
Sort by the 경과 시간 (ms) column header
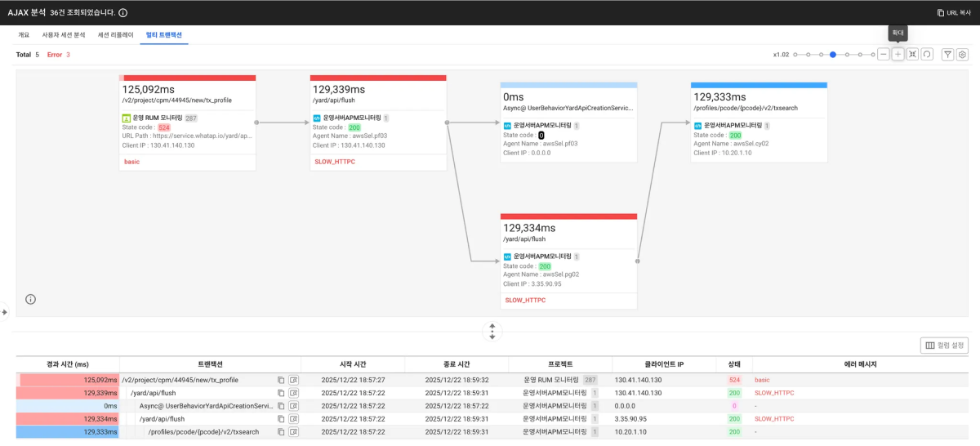tap(68, 364)
